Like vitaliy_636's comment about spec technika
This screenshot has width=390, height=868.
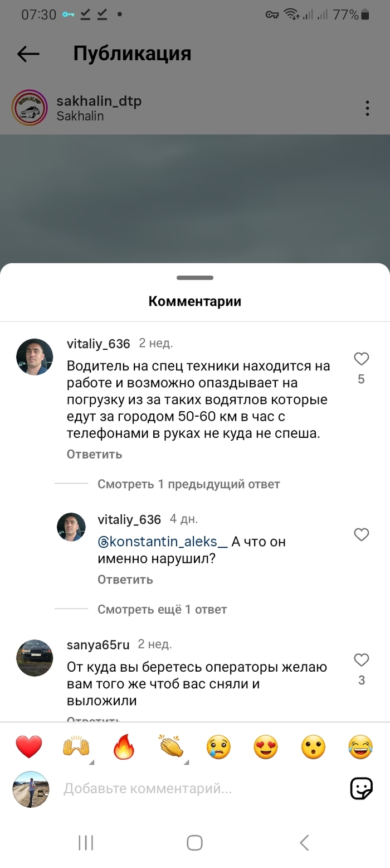pyautogui.click(x=362, y=359)
